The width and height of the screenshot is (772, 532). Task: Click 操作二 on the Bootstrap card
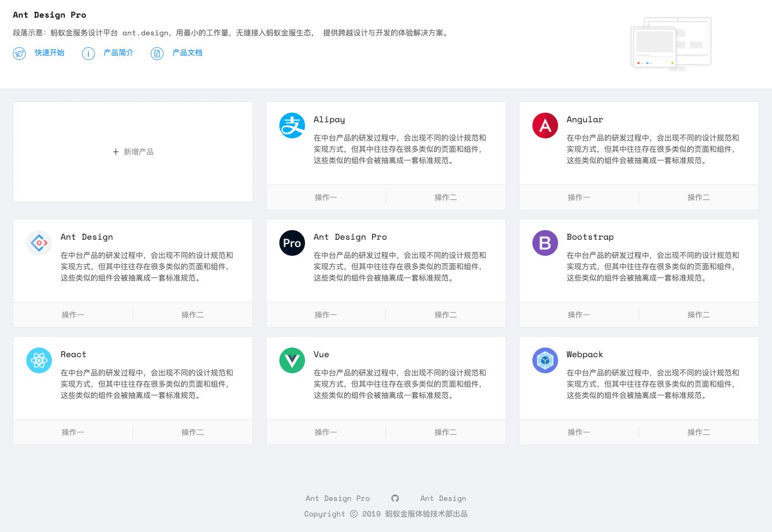699,315
